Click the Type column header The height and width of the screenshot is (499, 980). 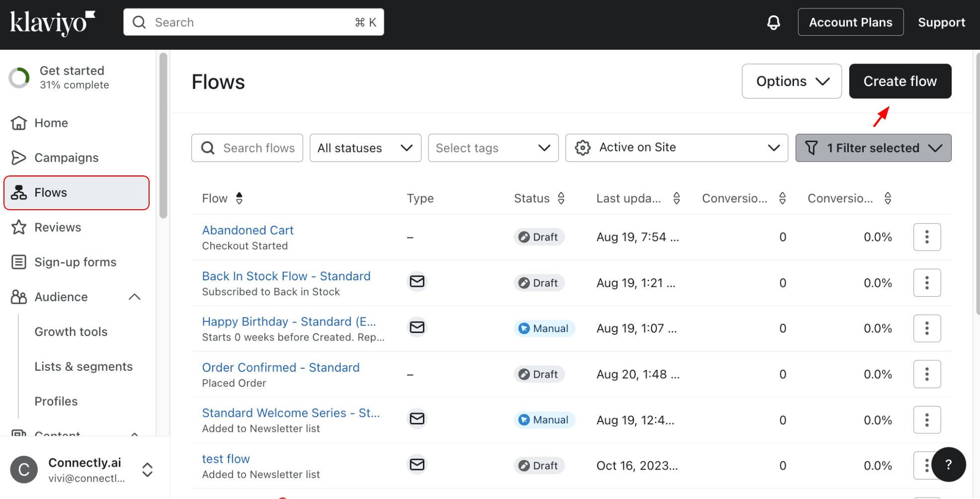click(420, 198)
